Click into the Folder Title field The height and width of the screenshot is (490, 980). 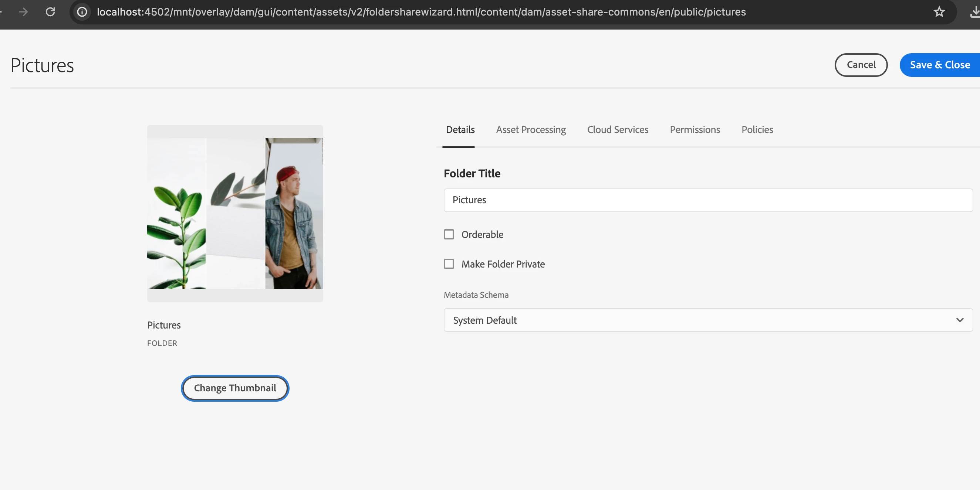coord(707,200)
